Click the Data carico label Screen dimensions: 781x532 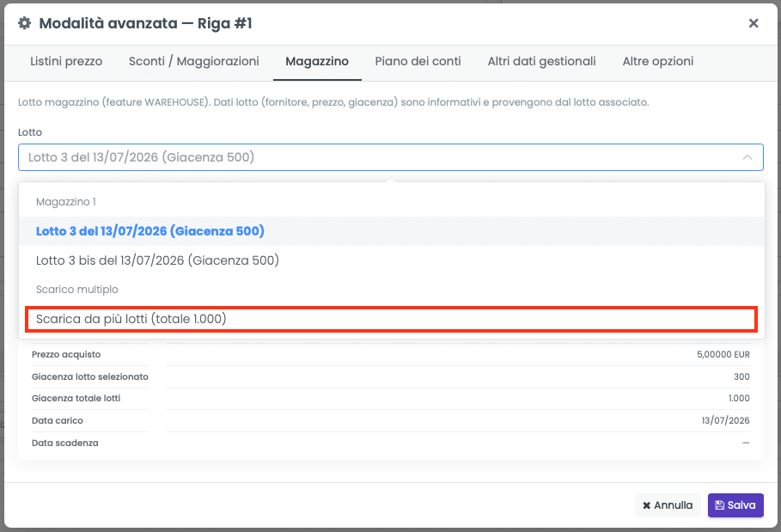58,420
